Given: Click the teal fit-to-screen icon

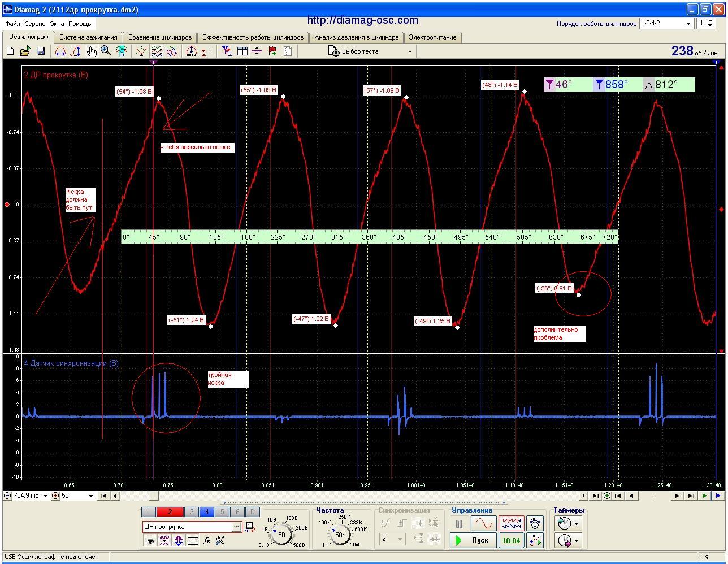Looking at the screenshot, I should coord(121,51).
